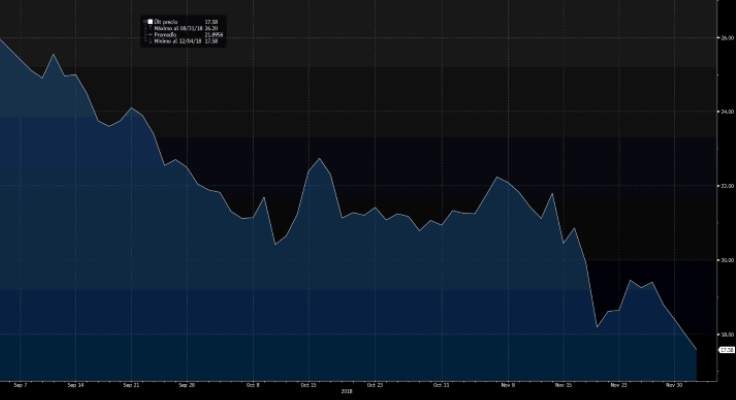Click the Sep 21 date label
The width and height of the screenshot is (736, 400).
[131, 385]
